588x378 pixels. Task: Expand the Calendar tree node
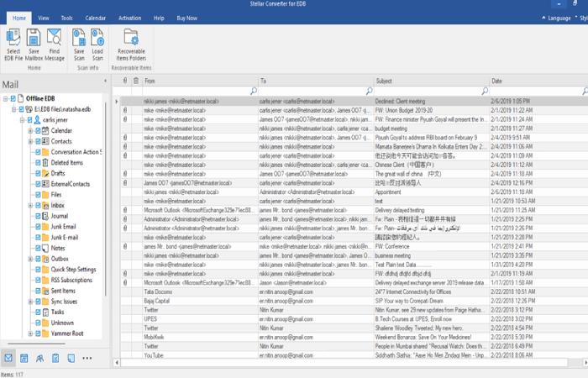click(x=30, y=130)
